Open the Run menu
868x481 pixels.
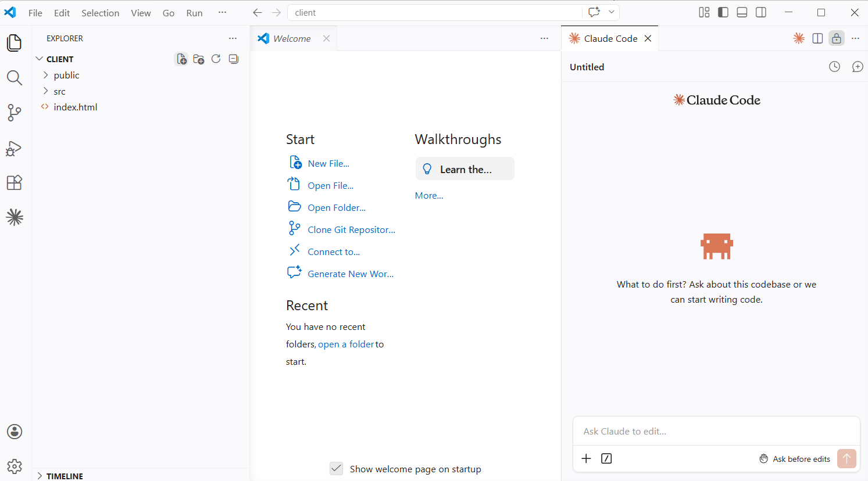(x=194, y=12)
